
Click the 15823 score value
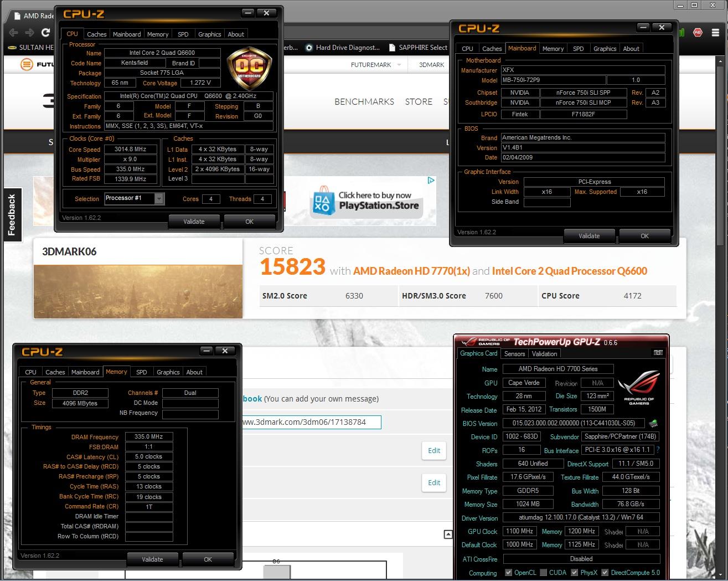click(x=292, y=268)
